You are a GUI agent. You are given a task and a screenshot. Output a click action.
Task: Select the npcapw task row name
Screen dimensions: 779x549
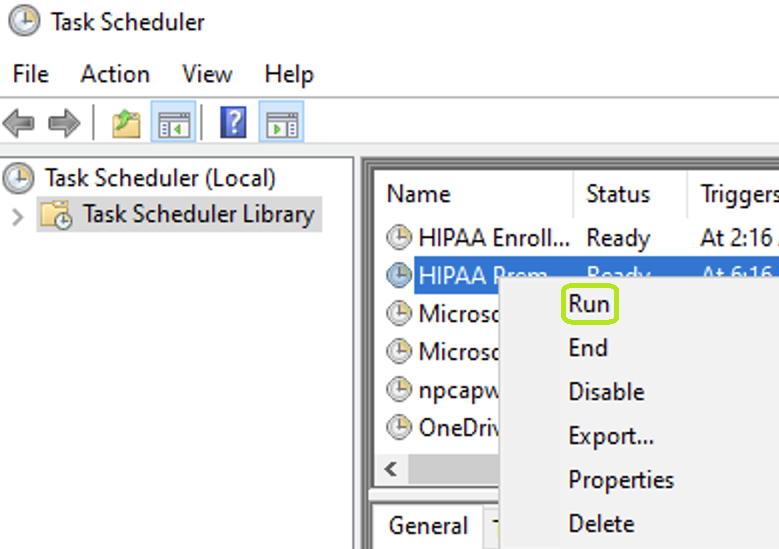point(459,391)
